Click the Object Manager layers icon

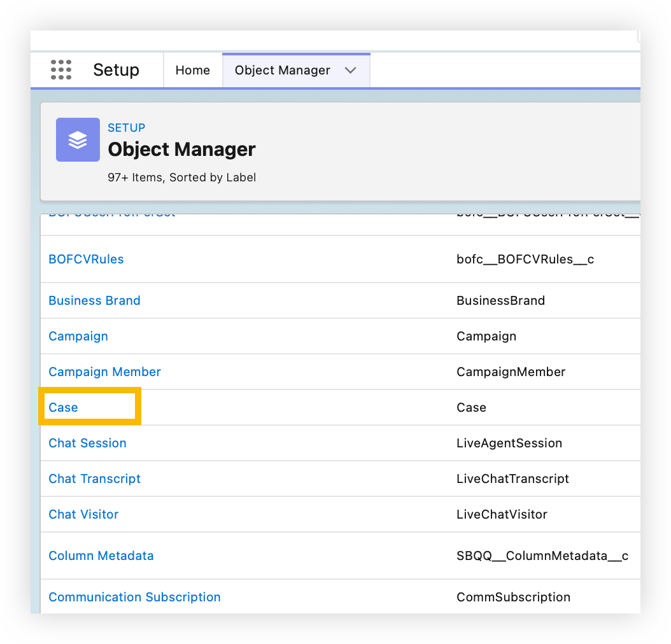coord(78,139)
